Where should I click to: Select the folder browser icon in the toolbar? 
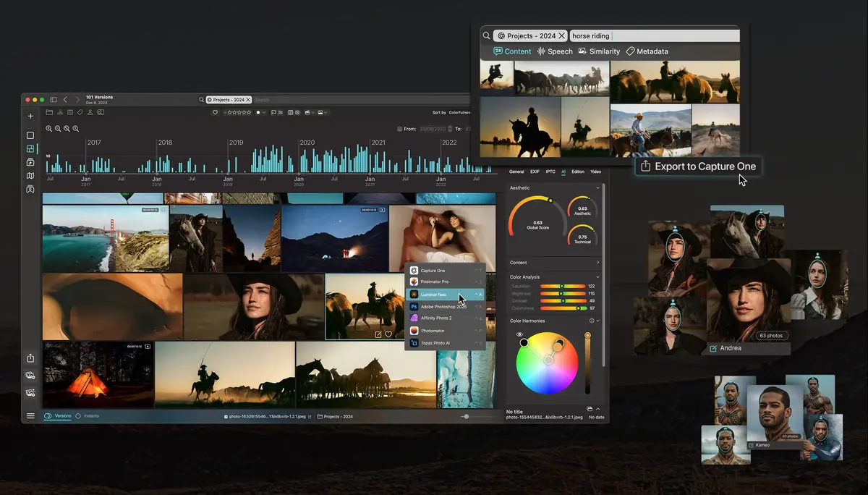[48, 112]
